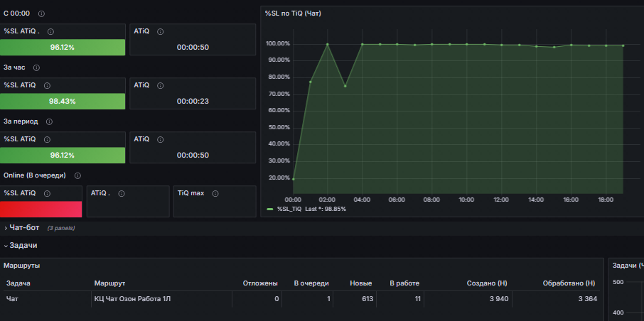This screenshot has height=321, width=644.
Task: Click the 'TiQ max' panel title
Action: (191, 193)
